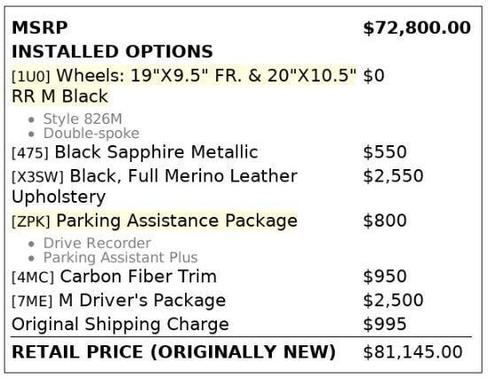Click the $2,550 upholstery price

coord(393,176)
